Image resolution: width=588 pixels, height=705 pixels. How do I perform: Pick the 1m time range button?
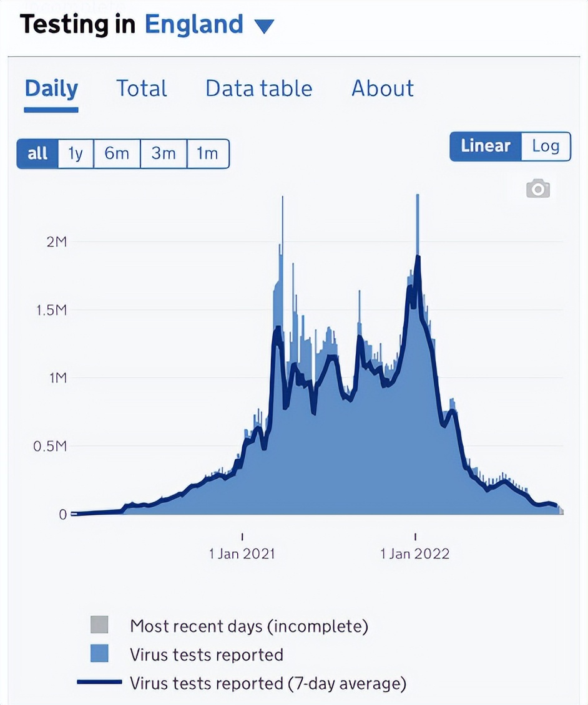pos(208,153)
